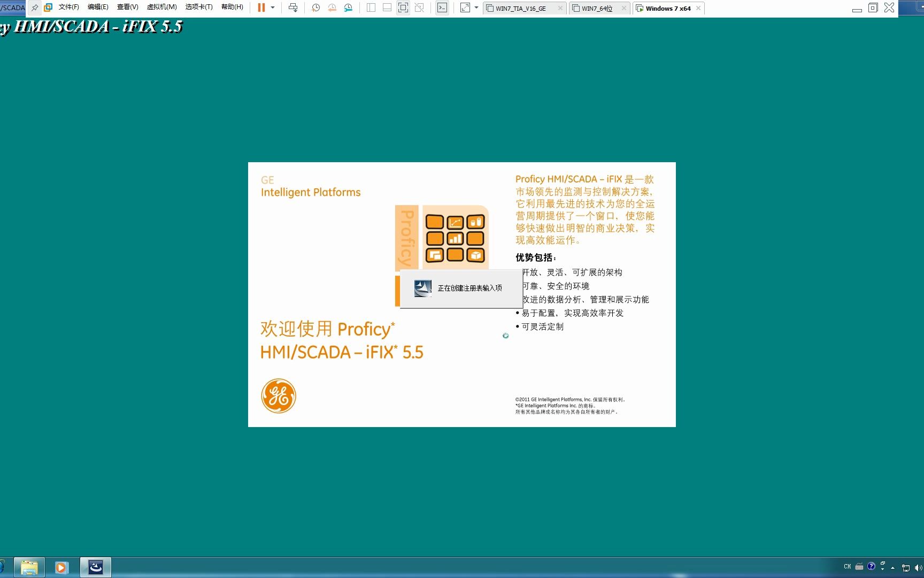
Task: Pause the virtual machine with orange pause button
Action: tap(261, 7)
